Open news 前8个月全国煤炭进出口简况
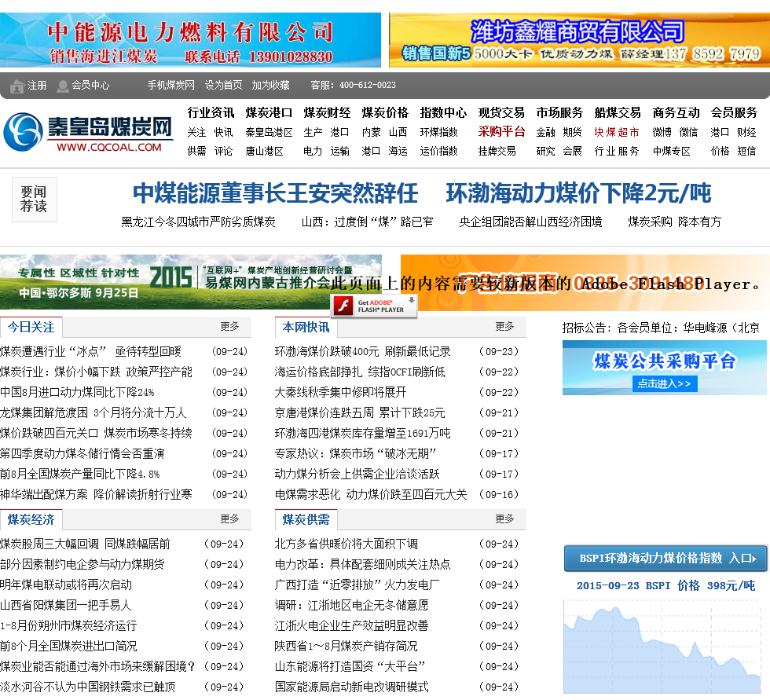This screenshot has width=770, height=700. pyautogui.click(x=68, y=647)
